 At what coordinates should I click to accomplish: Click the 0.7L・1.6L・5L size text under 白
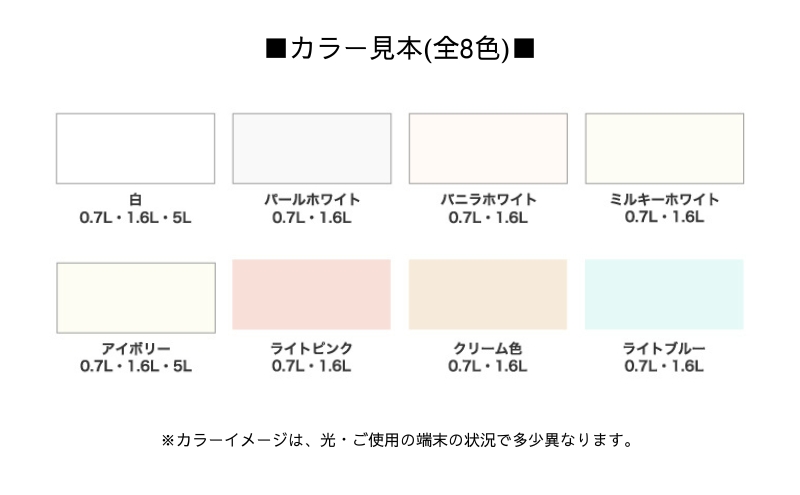tap(135, 218)
